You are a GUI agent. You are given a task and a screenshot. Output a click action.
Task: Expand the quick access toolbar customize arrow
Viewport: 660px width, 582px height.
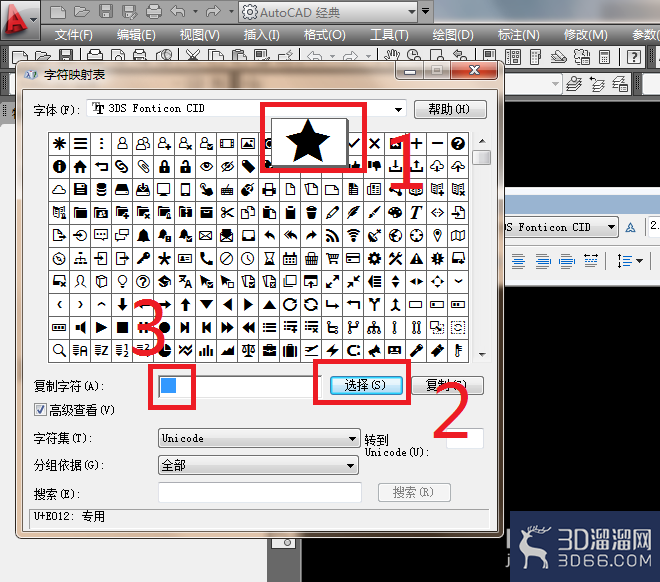coord(426,11)
